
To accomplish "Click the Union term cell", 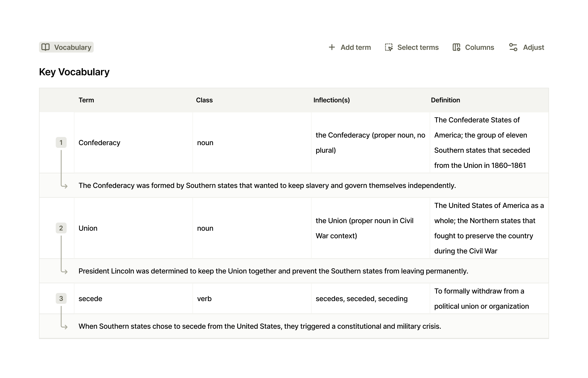I will [x=133, y=228].
